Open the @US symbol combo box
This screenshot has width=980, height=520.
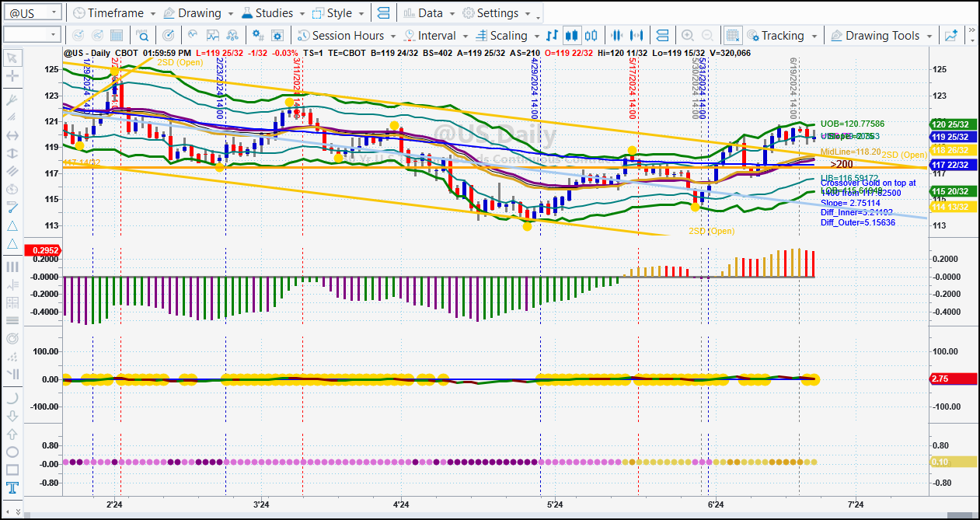[32, 13]
